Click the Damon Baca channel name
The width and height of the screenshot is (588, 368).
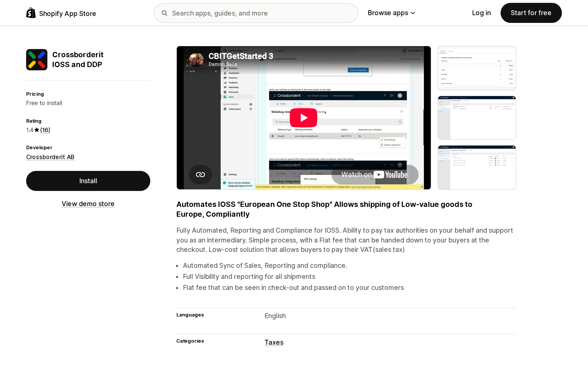223,64
